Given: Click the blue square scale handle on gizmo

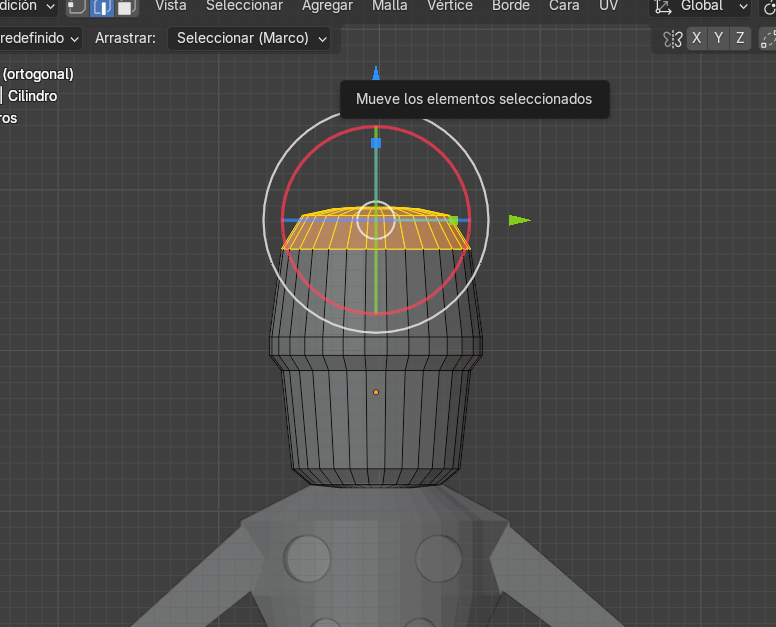Looking at the screenshot, I should 376,143.
